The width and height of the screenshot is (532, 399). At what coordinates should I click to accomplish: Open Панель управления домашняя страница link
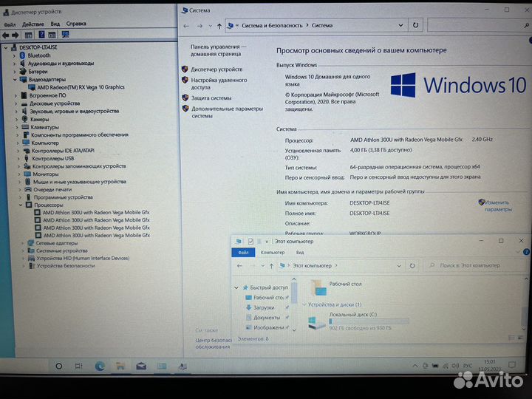tap(218, 50)
